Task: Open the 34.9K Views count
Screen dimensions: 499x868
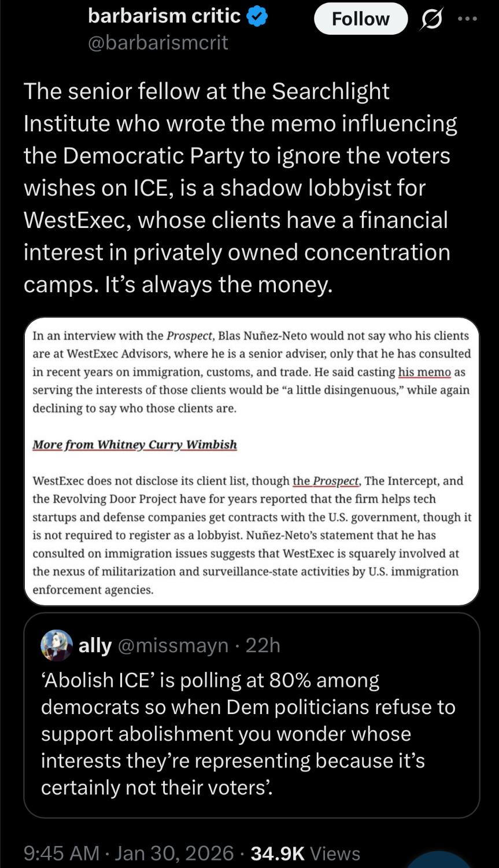Action: pos(305,853)
